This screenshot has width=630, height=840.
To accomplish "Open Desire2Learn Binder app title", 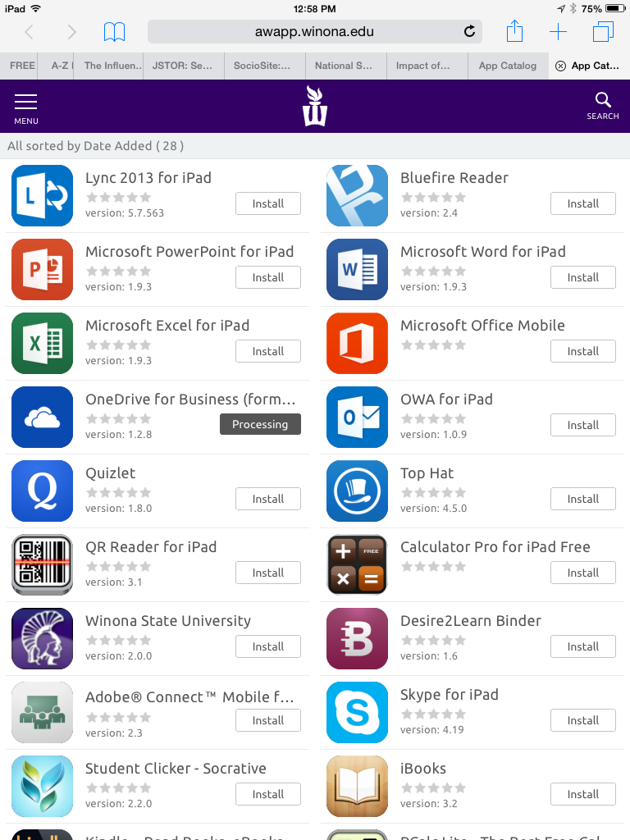I will click(470, 621).
